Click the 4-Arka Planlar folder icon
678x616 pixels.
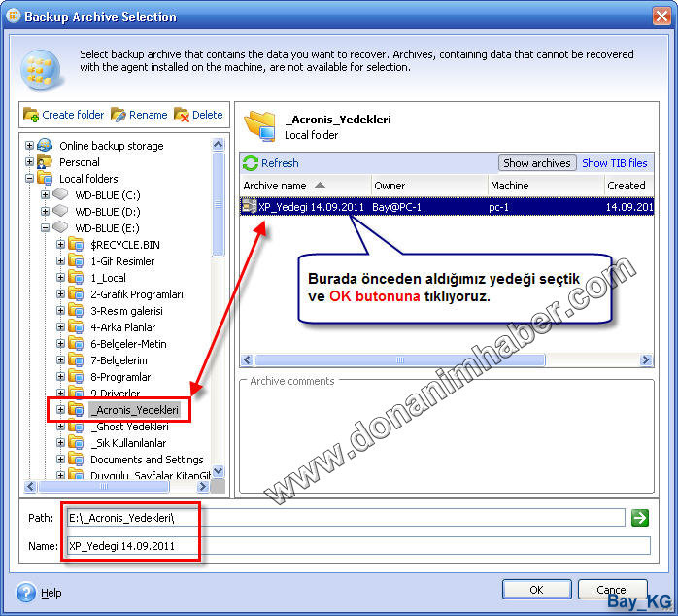[x=76, y=327]
